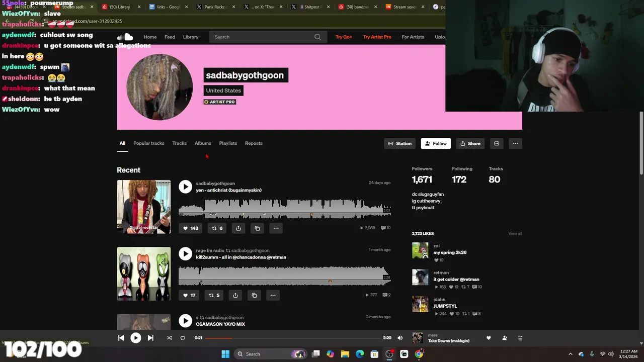Share kill2summ - all in track
644x362 pixels.
[x=235, y=295]
